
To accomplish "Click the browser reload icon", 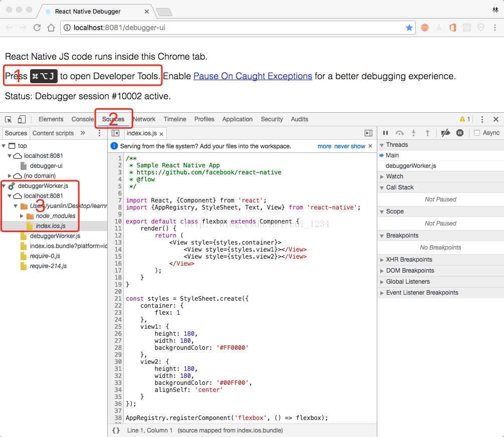I will click(37, 28).
